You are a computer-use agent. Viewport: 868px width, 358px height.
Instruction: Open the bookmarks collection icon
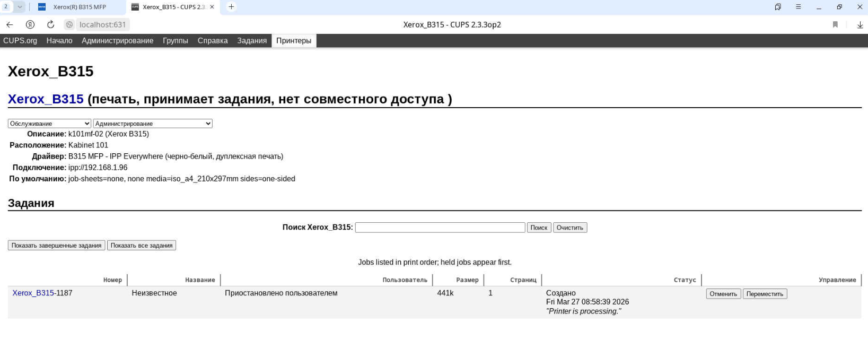click(777, 7)
